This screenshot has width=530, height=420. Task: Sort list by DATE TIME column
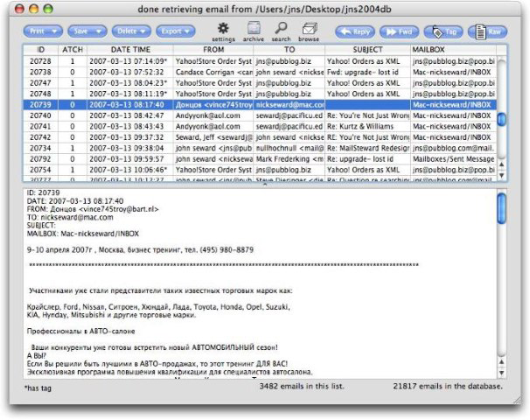(x=129, y=50)
